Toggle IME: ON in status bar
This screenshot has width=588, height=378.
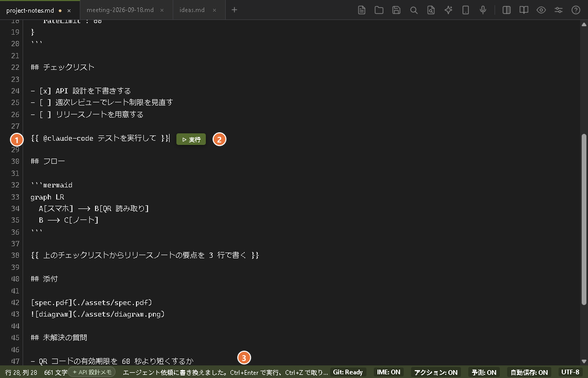click(388, 372)
